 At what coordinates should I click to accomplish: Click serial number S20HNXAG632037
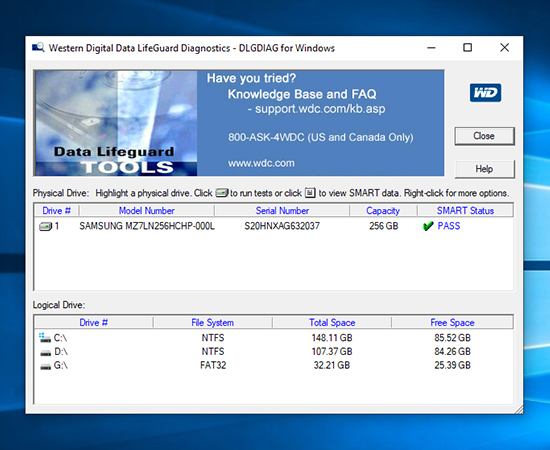tap(282, 226)
